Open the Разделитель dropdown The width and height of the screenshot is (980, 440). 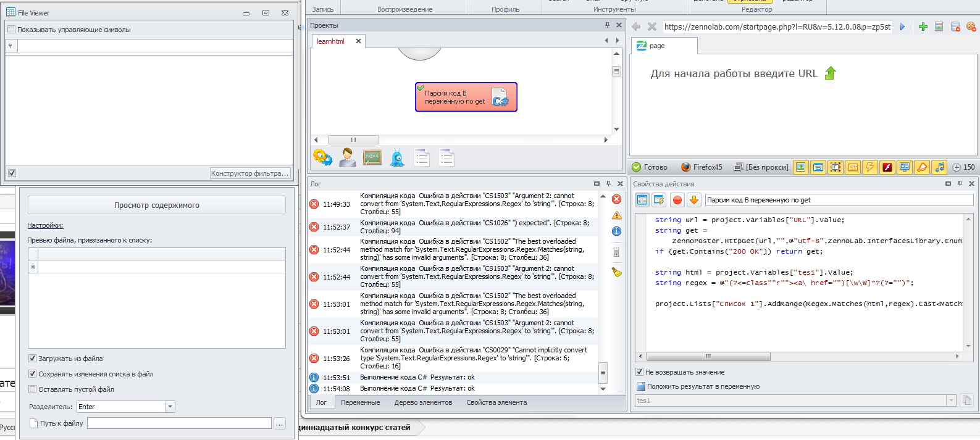coord(170,407)
